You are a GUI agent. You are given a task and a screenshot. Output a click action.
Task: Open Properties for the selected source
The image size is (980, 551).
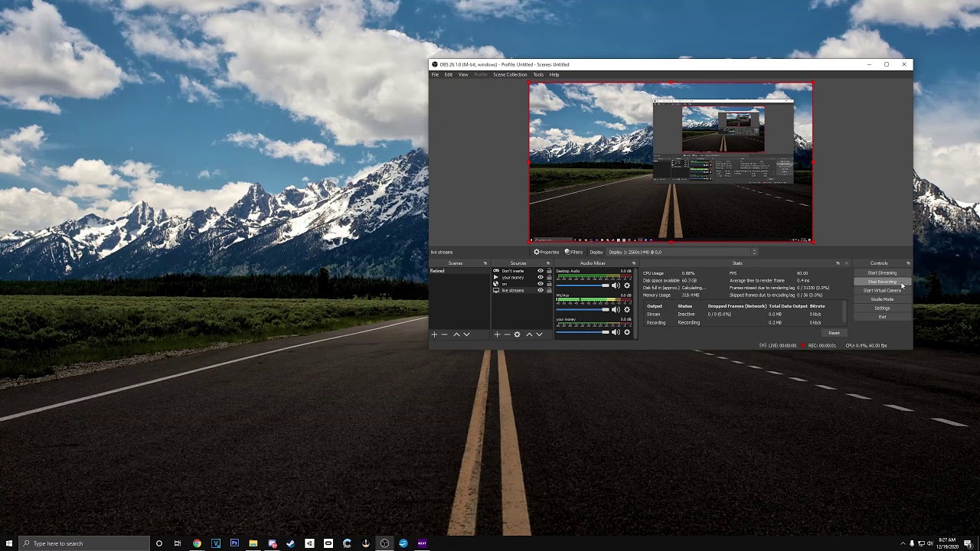[x=547, y=252]
